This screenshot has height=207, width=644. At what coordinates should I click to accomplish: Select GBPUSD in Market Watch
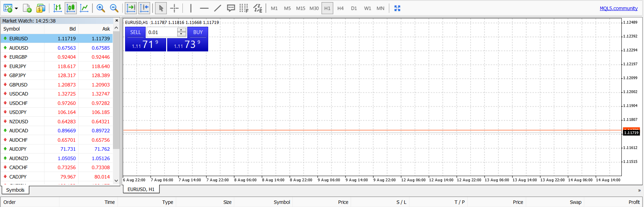[57, 85]
